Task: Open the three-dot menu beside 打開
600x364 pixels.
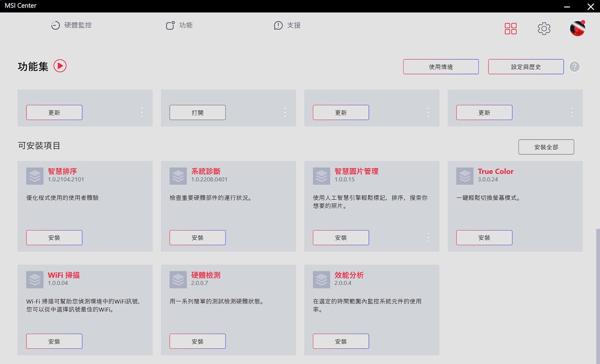Action: [x=285, y=112]
